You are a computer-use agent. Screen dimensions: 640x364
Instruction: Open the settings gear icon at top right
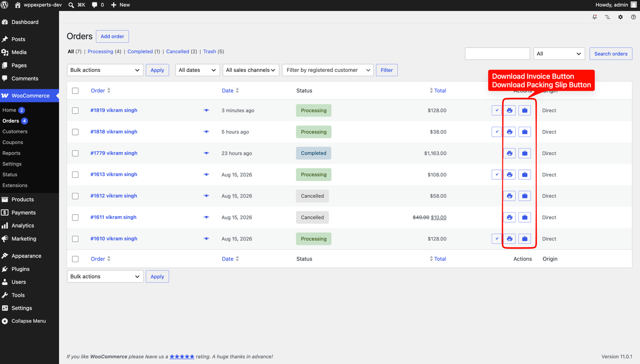(620, 17)
